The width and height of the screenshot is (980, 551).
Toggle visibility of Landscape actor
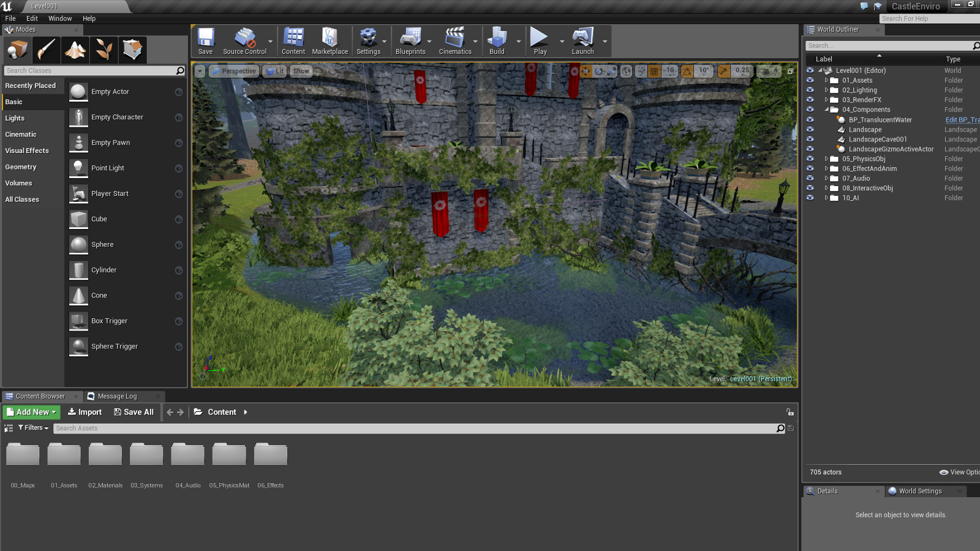(x=810, y=129)
